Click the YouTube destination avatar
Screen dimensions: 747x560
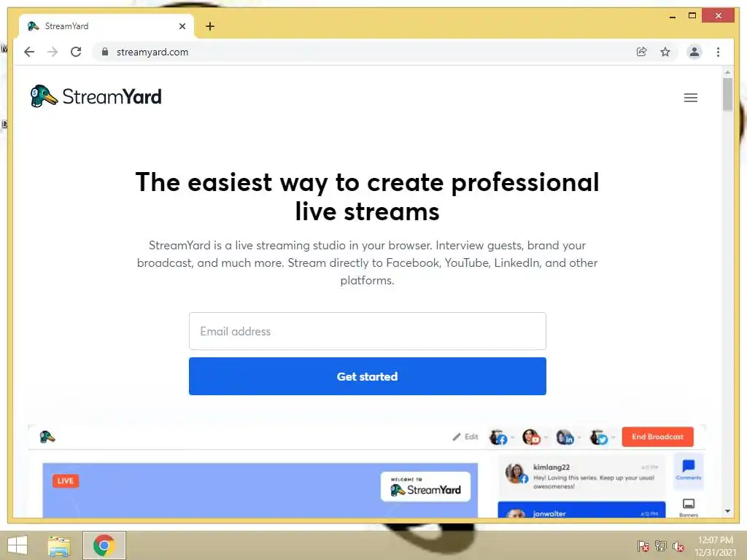click(531, 437)
